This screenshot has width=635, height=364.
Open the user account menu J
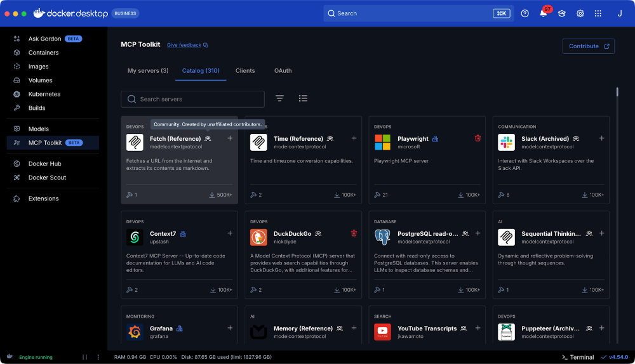pos(619,13)
